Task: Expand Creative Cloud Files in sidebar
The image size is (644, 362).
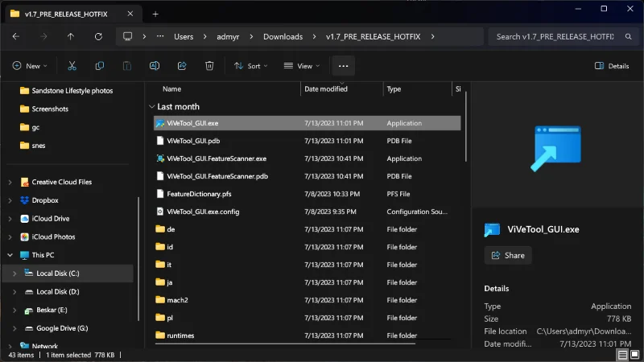Action: pyautogui.click(x=10, y=183)
